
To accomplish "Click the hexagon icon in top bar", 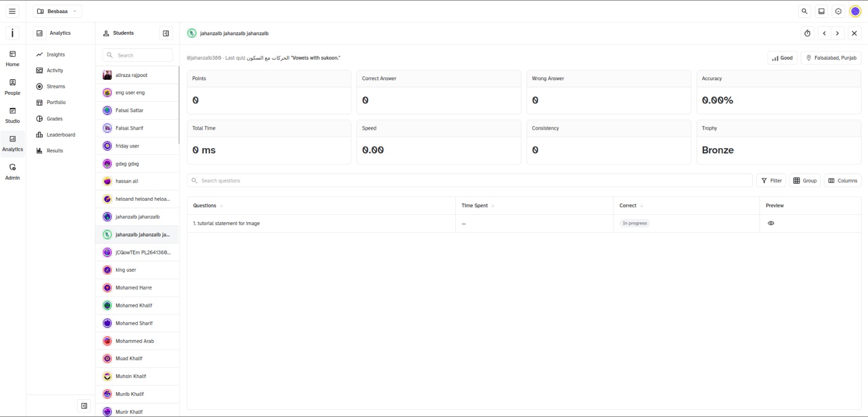I will [x=838, y=11].
